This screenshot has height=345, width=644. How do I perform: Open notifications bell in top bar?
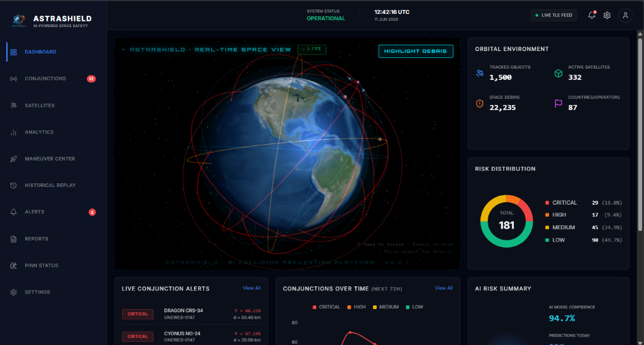(x=591, y=15)
